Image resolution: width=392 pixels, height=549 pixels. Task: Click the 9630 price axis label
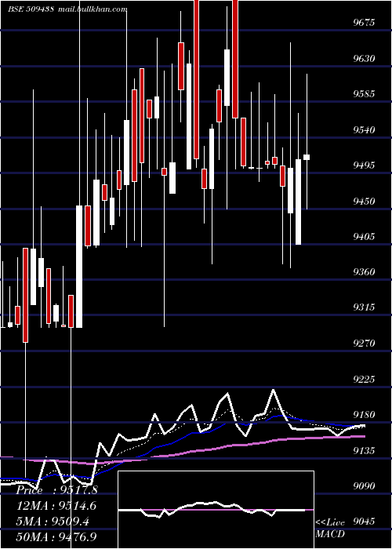click(x=364, y=58)
